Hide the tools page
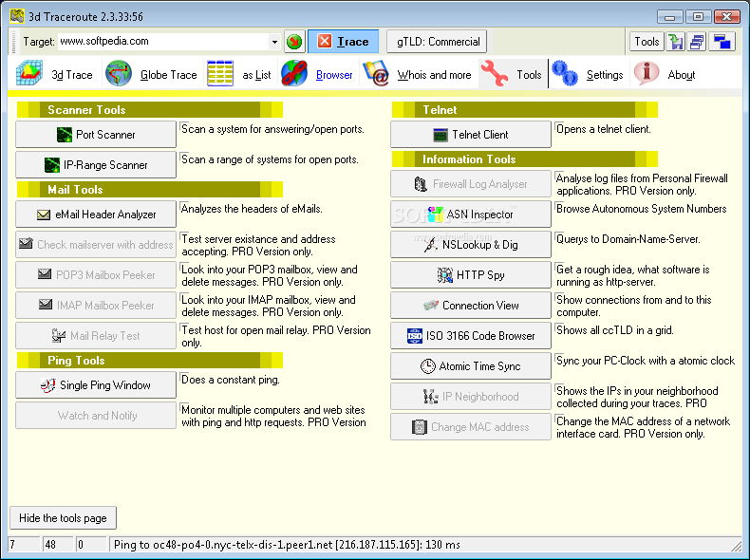Screen dimensions: 750x560 [x=63, y=518]
